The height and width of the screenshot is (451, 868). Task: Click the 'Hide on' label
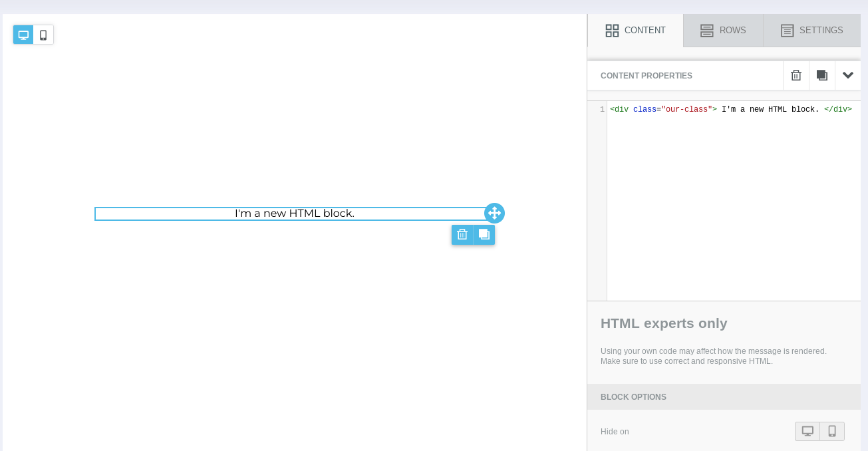[615, 432]
